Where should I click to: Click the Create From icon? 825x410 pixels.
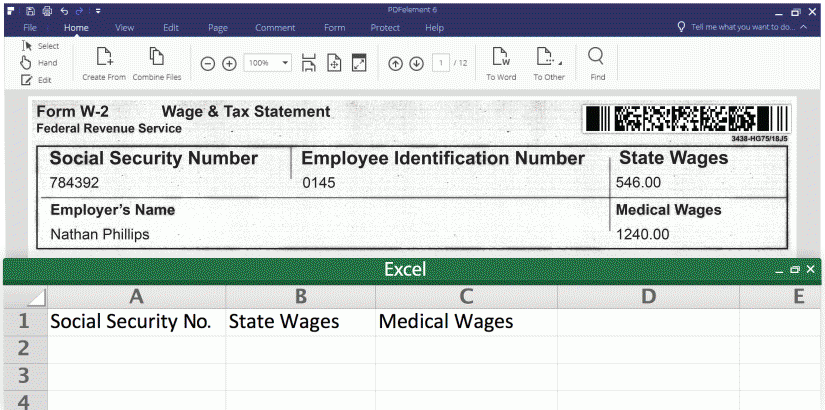[x=103, y=58]
